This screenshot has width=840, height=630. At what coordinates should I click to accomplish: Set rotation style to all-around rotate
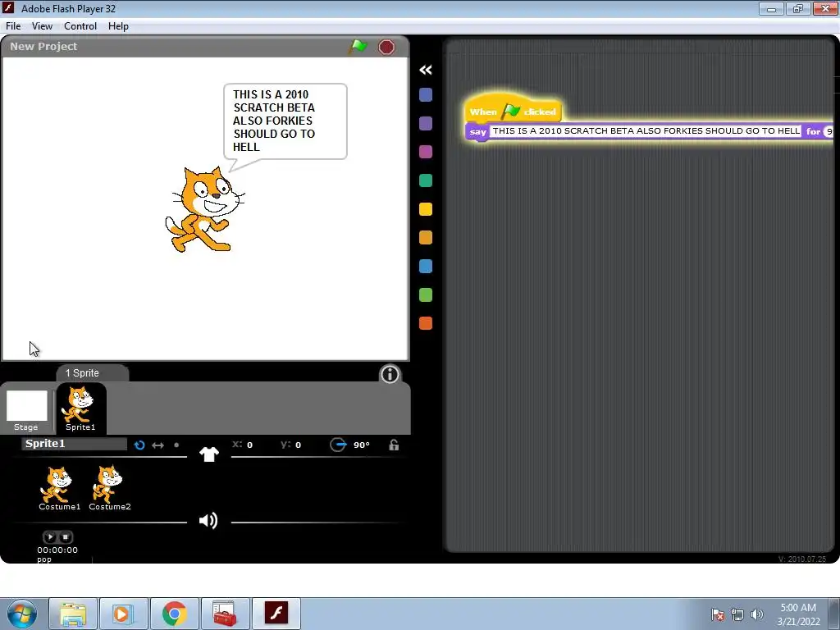pyautogui.click(x=139, y=445)
